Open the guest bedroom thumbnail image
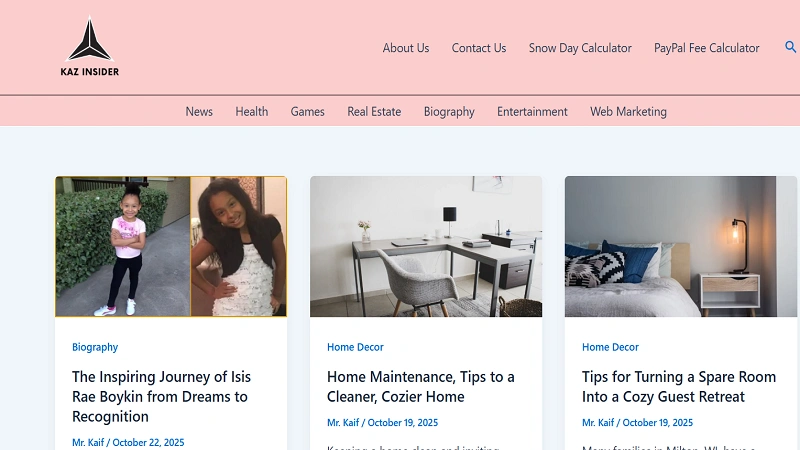Viewport: 800px width, 450px height. 680,247
